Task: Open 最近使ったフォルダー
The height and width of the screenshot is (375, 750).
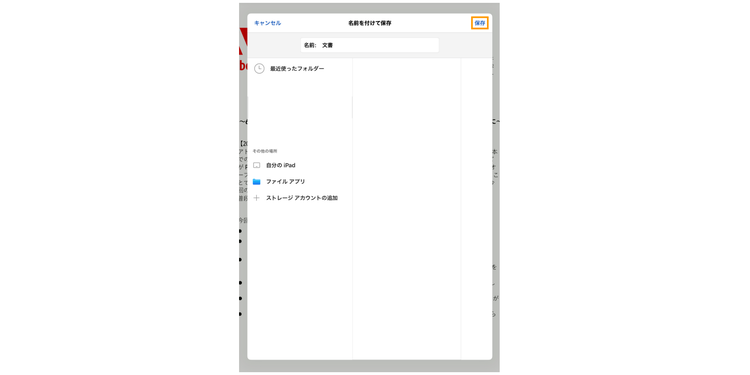Action: pos(297,69)
